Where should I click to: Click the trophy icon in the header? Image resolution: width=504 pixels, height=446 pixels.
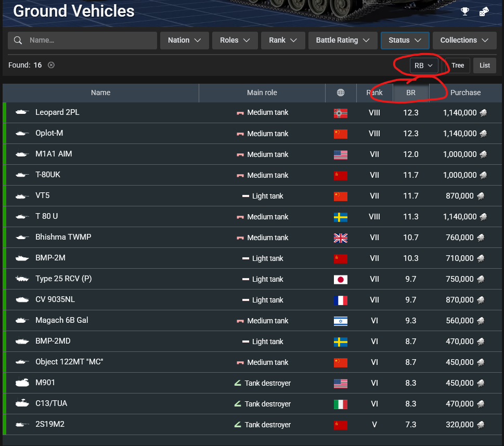tap(464, 11)
